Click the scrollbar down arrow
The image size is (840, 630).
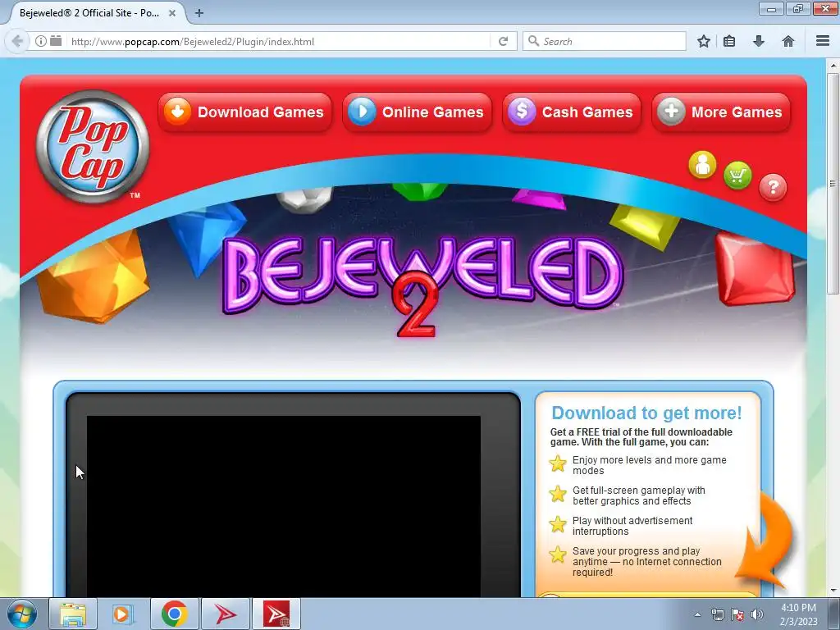pos(833,591)
